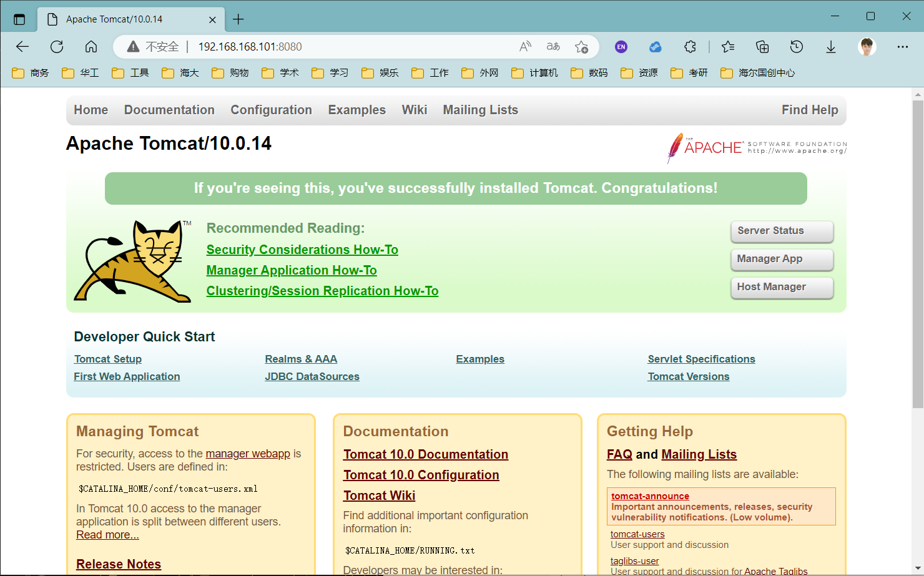Reload the Tomcat page
924x576 pixels.
coord(57,47)
